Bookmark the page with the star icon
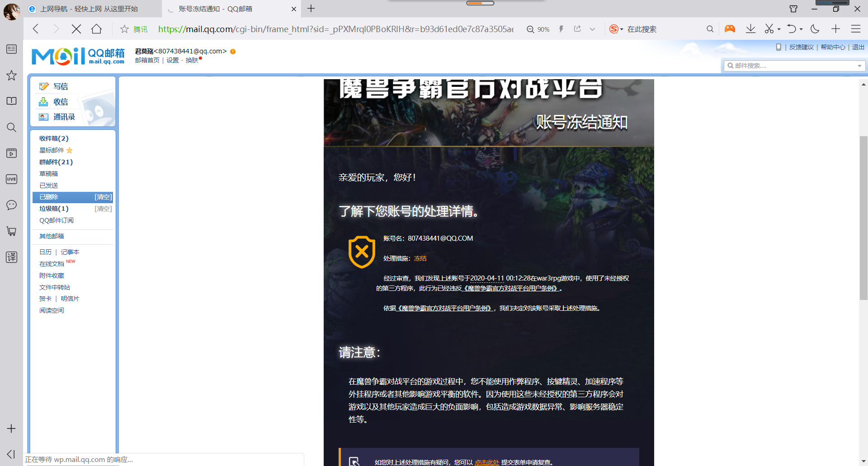The height and width of the screenshot is (466, 868). pyautogui.click(x=124, y=29)
